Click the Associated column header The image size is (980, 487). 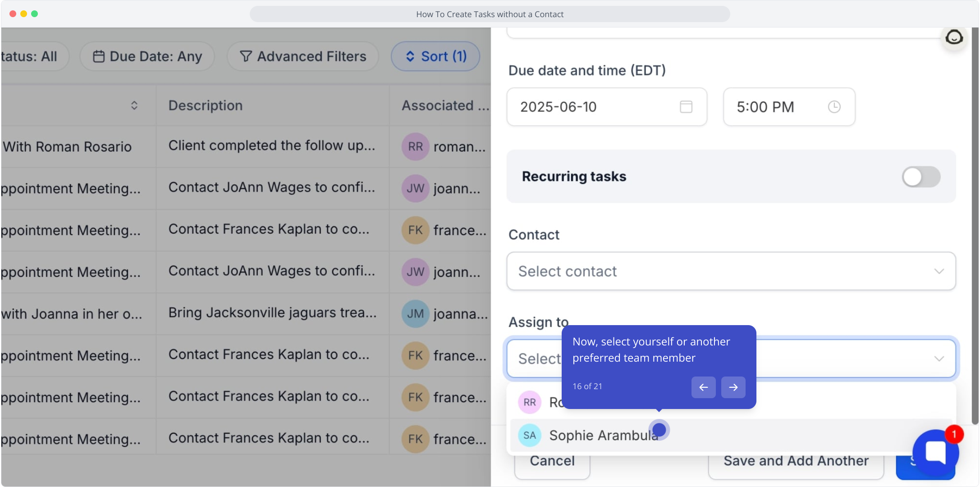445,106
